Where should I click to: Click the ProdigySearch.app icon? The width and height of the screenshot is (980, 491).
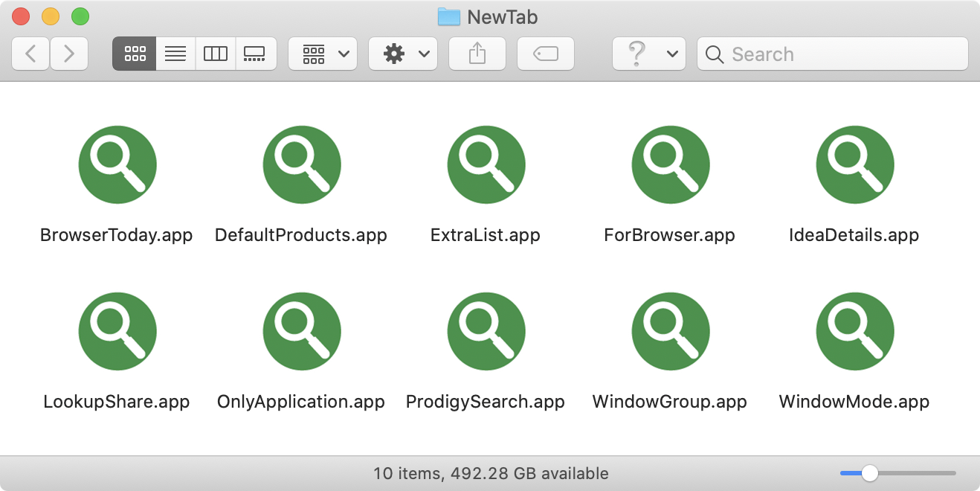(486, 332)
